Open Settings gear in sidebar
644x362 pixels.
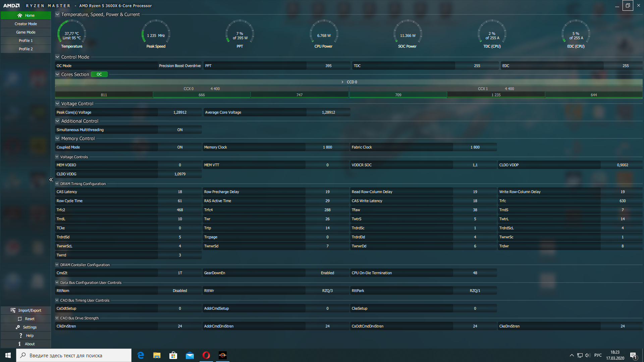[18, 327]
